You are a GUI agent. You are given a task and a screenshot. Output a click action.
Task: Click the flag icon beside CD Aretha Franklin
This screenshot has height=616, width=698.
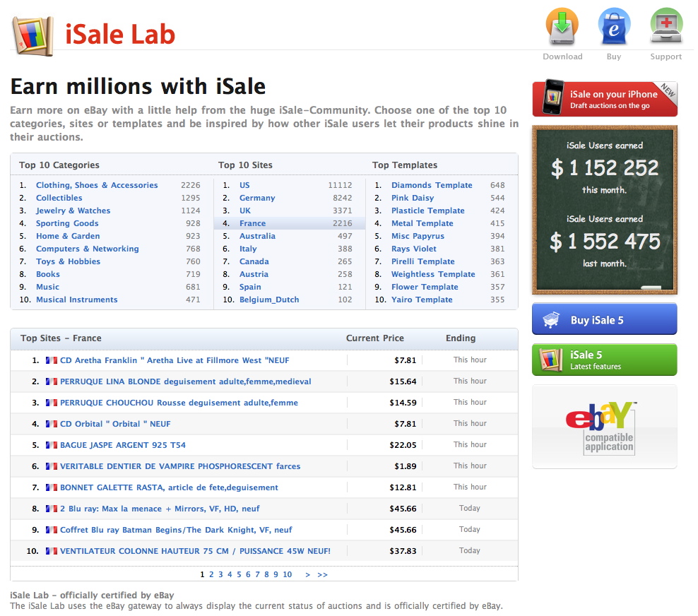51,360
